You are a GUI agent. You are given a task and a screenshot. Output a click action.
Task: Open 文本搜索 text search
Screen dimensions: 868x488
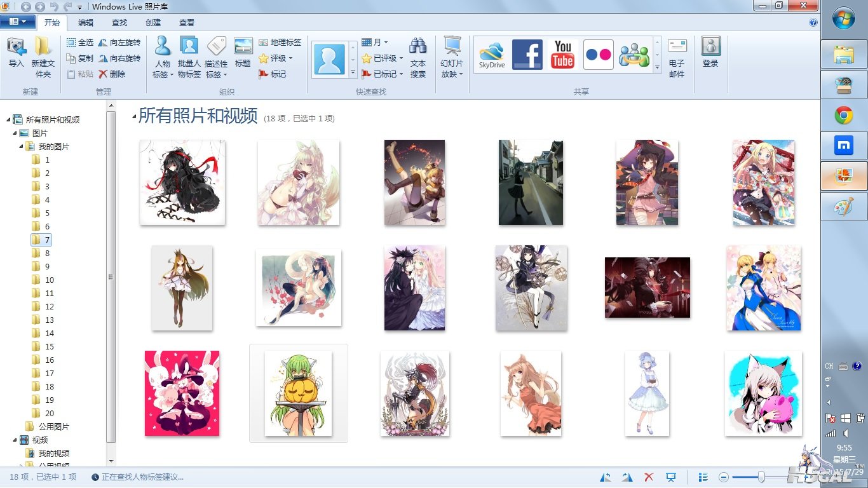point(418,58)
